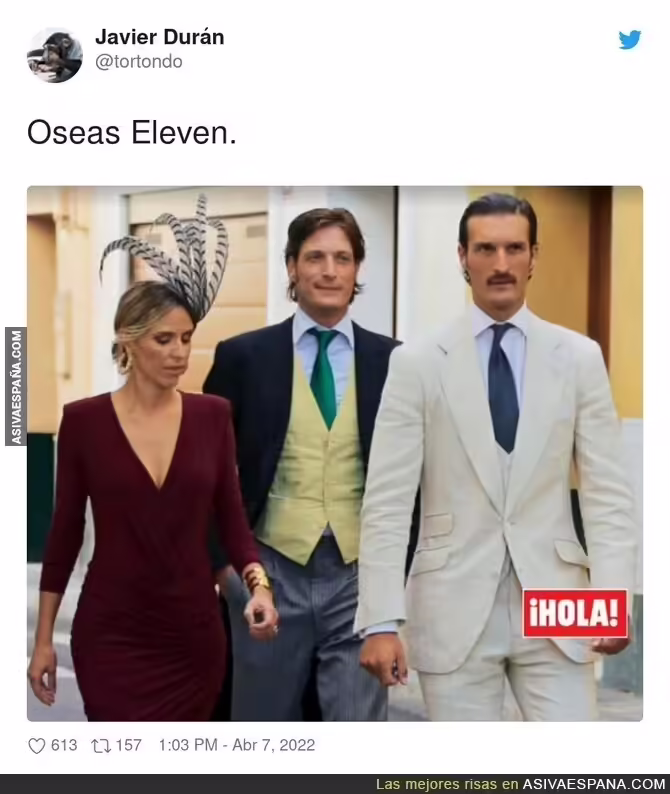Open the embedded tweet photo
The height and width of the screenshot is (794, 670).
pyautogui.click(x=335, y=453)
